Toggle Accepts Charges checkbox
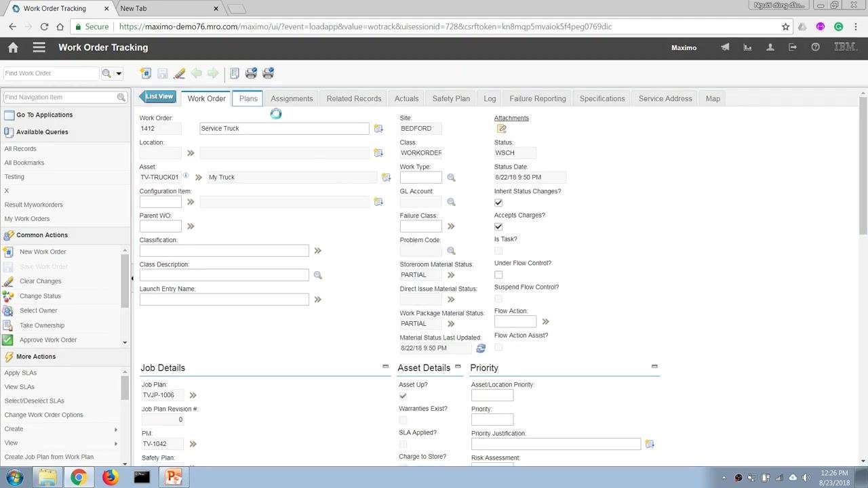The image size is (868, 488). [498, 226]
